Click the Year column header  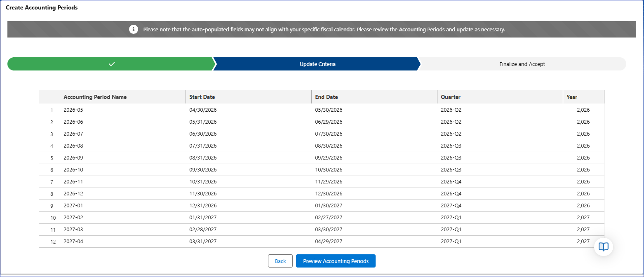tap(571, 97)
